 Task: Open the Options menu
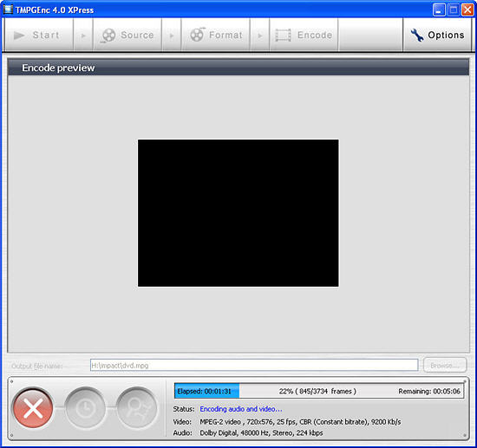pyautogui.click(x=437, y=35)
